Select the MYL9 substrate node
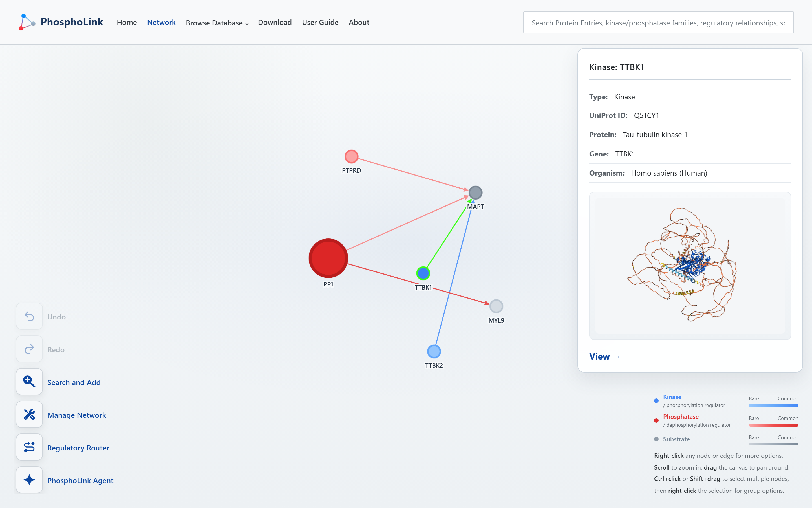The image size is (812, 508). coord(496,306)
